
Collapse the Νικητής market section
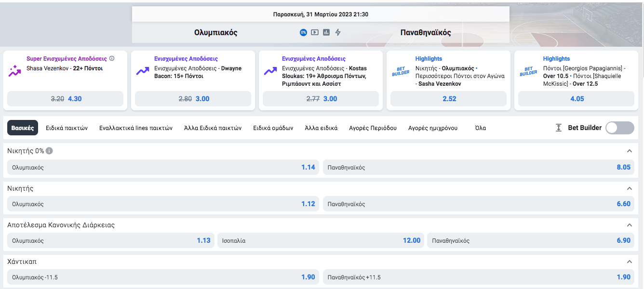point(629,188)
